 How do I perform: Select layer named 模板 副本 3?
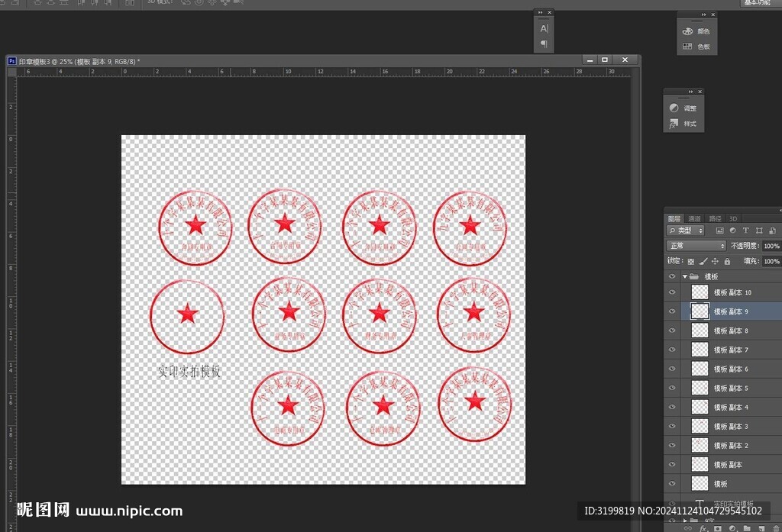pos(731,427)
